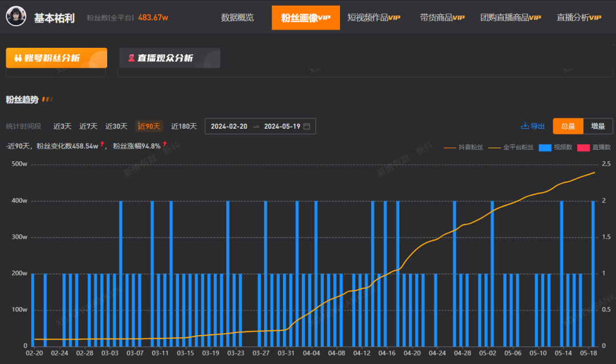The width and height of the screenshot is (616, 364).
Task: Click red up arrow after 粉丝变化数
Action: click(x=102, y=144)
